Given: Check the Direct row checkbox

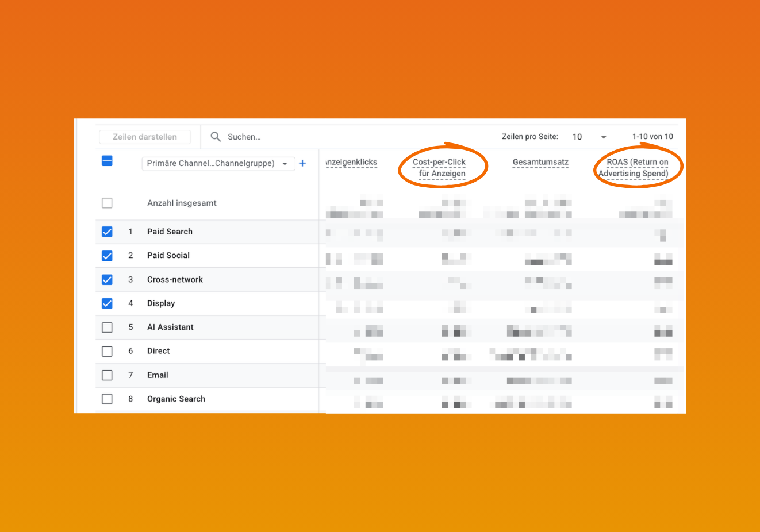Looking at the screenshot, I should 107,351.
